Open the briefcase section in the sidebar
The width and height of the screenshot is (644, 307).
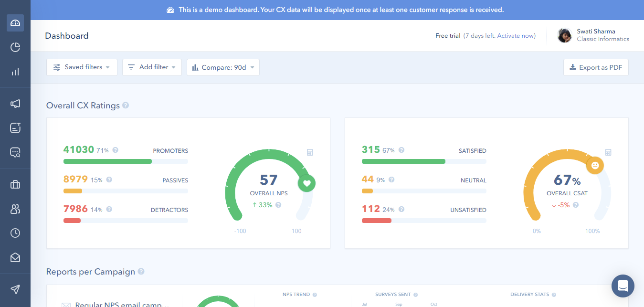pos(15,185)
